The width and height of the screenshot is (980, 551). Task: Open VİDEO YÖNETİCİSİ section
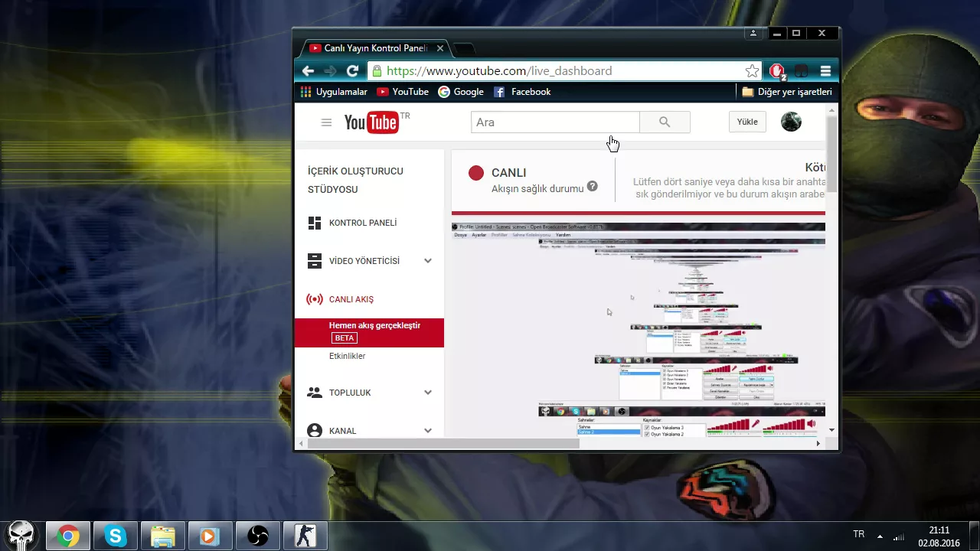tap(364, 261)
